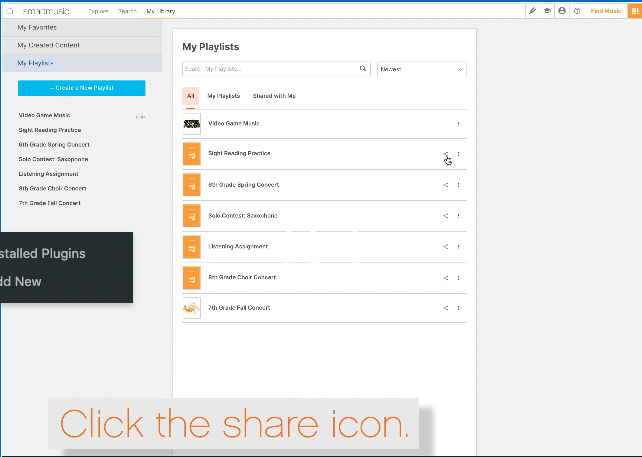Open three-dot menu for Solo Contest: Saxophone

(x=458, y=216)
